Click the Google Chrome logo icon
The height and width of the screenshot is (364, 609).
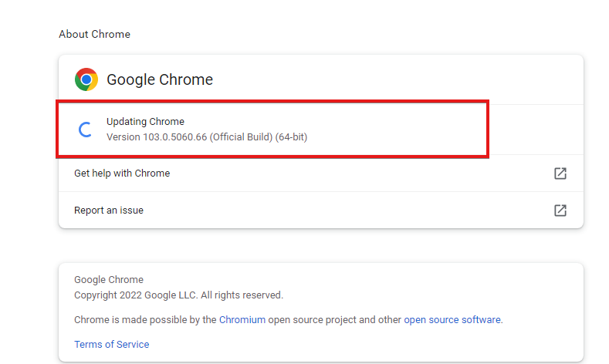pyautogui.click(x=86, y=79)
